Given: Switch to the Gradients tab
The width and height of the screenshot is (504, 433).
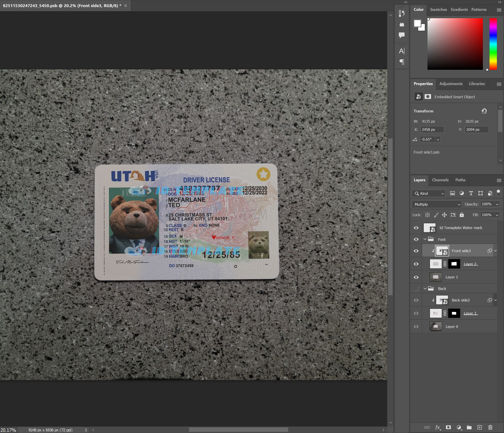Looking at the screenshot, I should (459, 10).
